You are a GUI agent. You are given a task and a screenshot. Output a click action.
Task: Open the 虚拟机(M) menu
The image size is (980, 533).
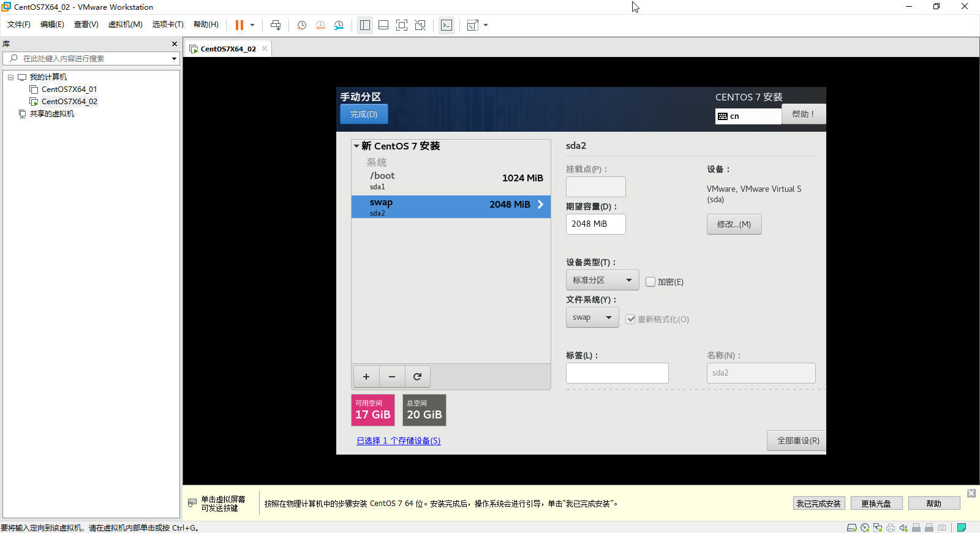(x=126, y=25)
